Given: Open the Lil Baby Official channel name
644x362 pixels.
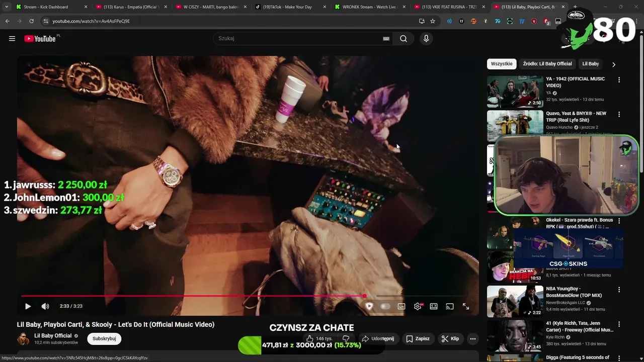Looking at the screenshot, I should click(53, 336).
